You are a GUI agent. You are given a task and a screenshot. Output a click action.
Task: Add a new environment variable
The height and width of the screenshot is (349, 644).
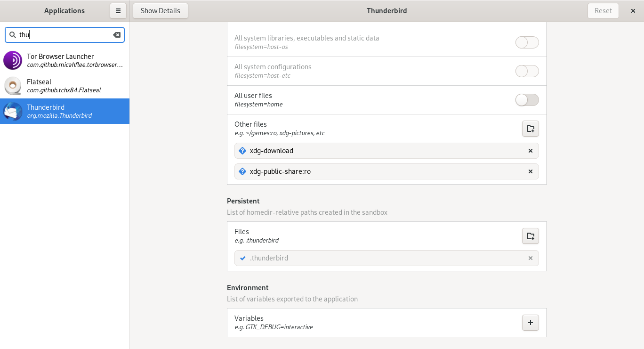[531, 323]
